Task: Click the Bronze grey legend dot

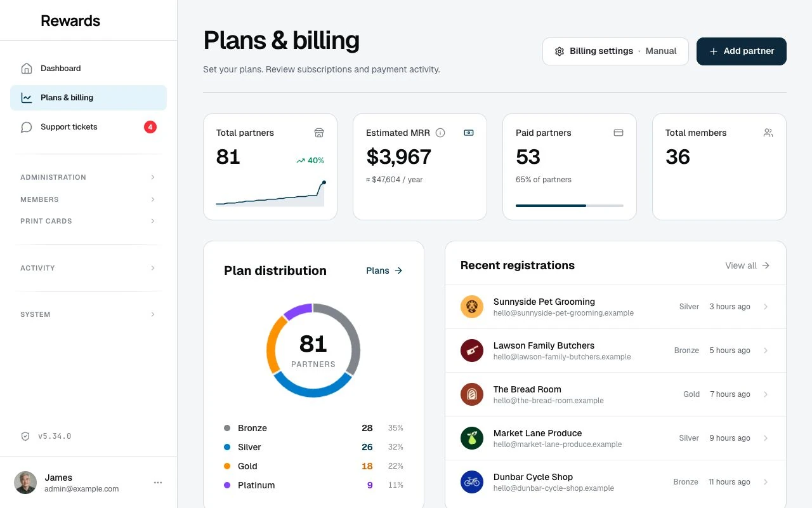Action: click(x=227, y=428)
